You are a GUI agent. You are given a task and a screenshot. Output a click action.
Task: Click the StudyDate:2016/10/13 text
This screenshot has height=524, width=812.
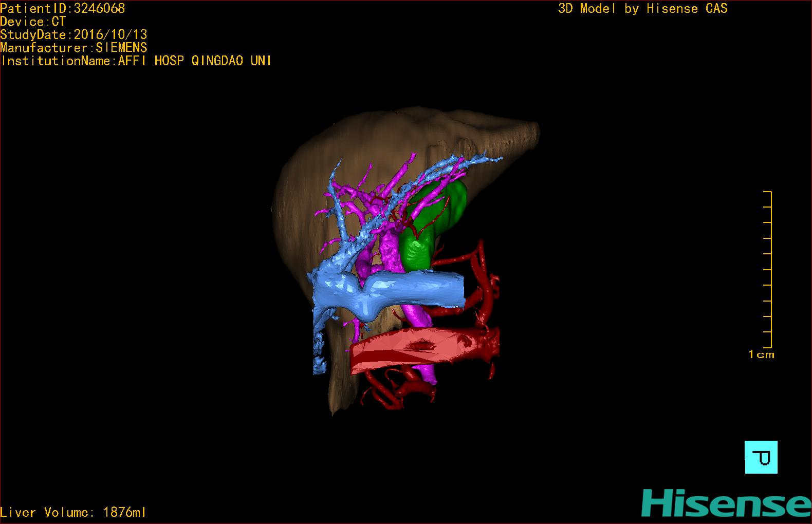pos(73,34)
